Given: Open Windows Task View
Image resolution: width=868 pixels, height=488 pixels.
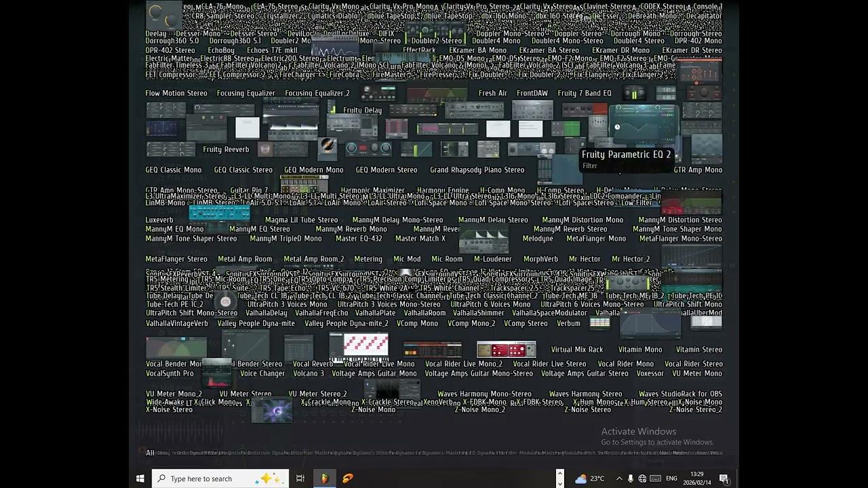Looking at the screenshot, I should (x=300, y=479).
